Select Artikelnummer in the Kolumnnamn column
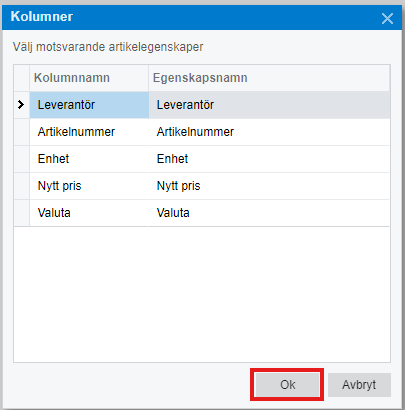Image resolution: width=405 pixels, height=410 pixels. coord(89,132)
